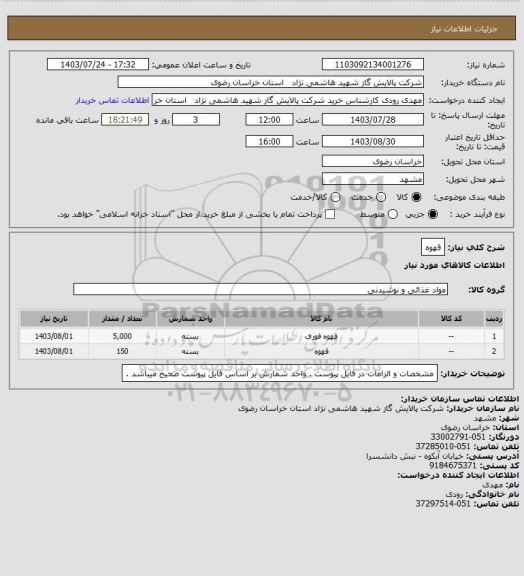524x576 pixels.
Task: Click the delivery city field مشهد
Action: click(373, 179)
